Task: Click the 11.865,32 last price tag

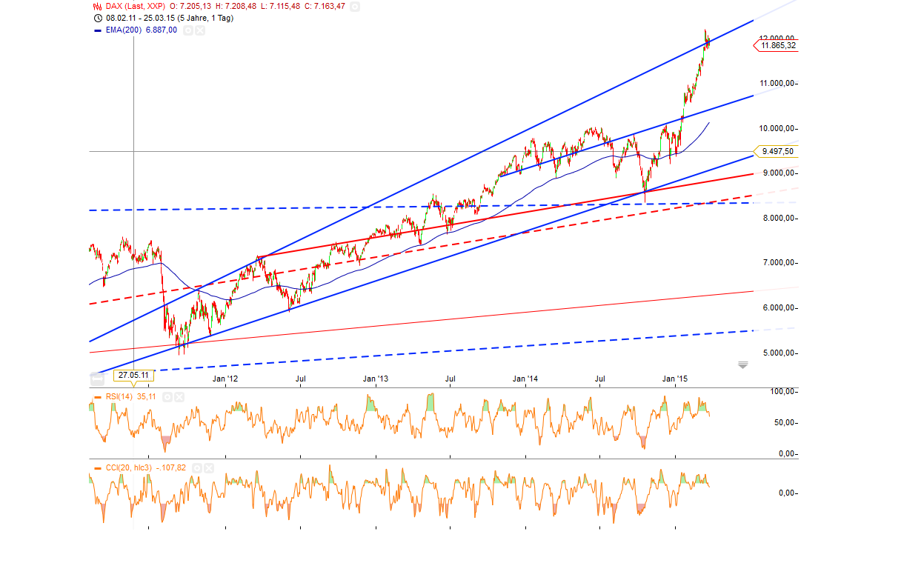Action: (778, 46)
